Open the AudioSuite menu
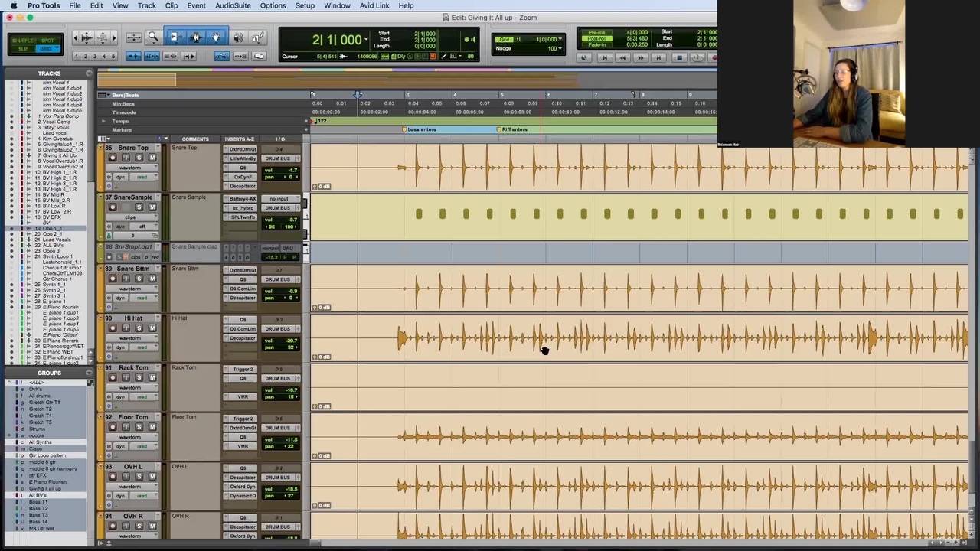The image size is (980, 551). (233, 5)
